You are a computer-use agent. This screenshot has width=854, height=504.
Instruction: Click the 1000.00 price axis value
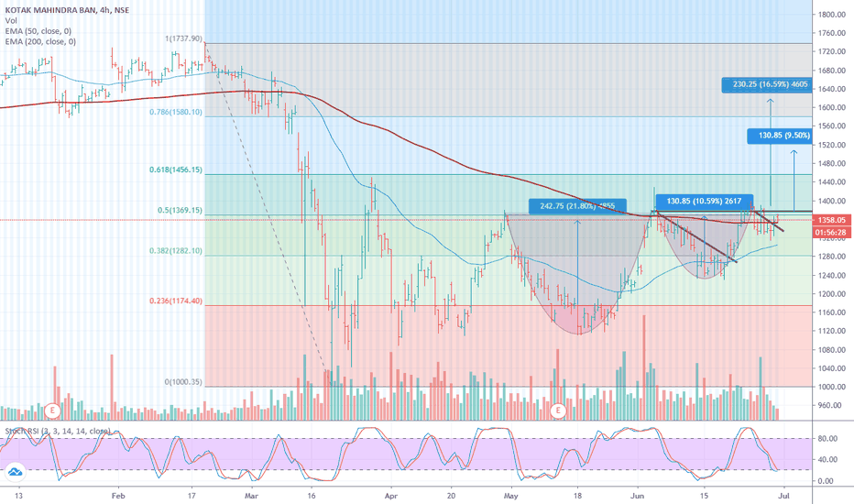[832, 387]
